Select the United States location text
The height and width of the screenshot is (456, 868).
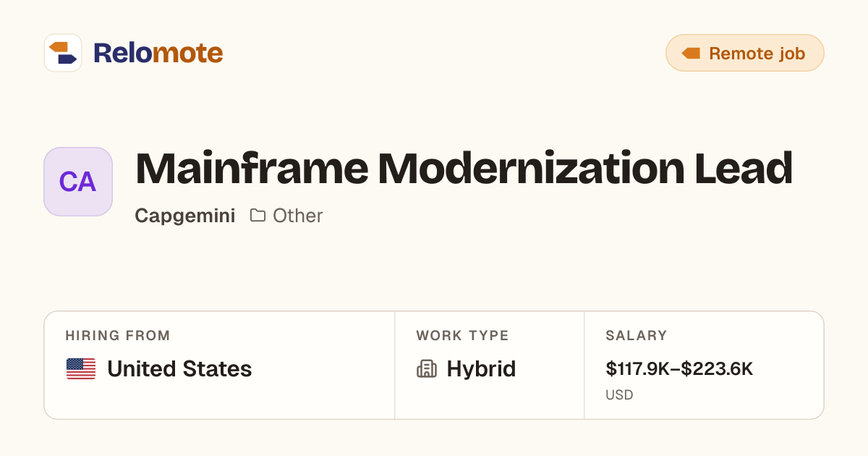(x=179, y=369)
